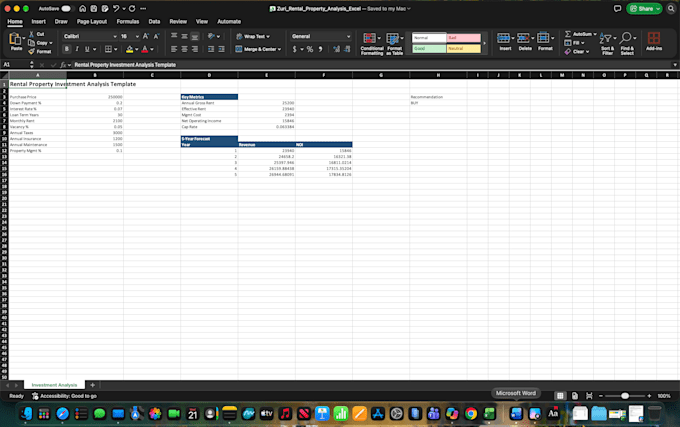
Task: Switch to the Insert tab
Action: [x=38, y=22]
